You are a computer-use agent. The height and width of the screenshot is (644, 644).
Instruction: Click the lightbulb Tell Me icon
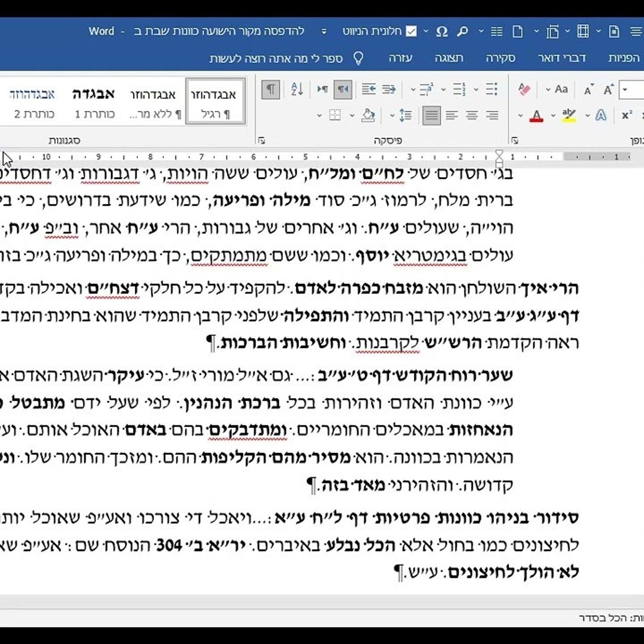point(358,58)
